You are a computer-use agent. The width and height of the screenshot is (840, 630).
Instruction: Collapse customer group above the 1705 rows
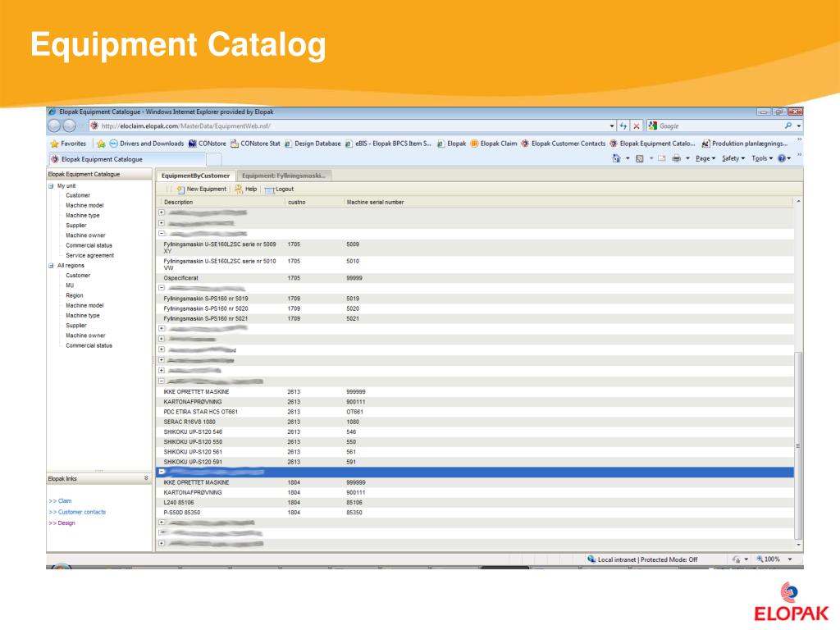(x=162, y=234)
